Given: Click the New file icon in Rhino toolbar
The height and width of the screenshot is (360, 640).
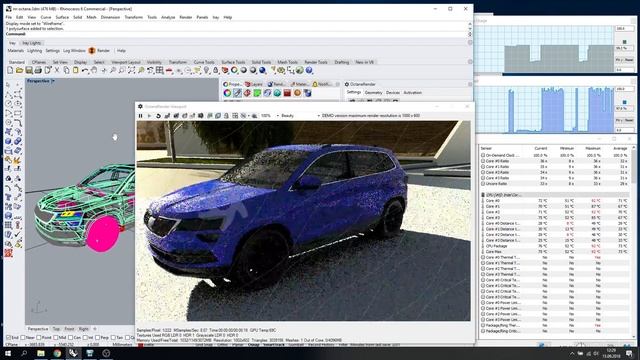Looking at the screenshot, I should click(10, 71).
